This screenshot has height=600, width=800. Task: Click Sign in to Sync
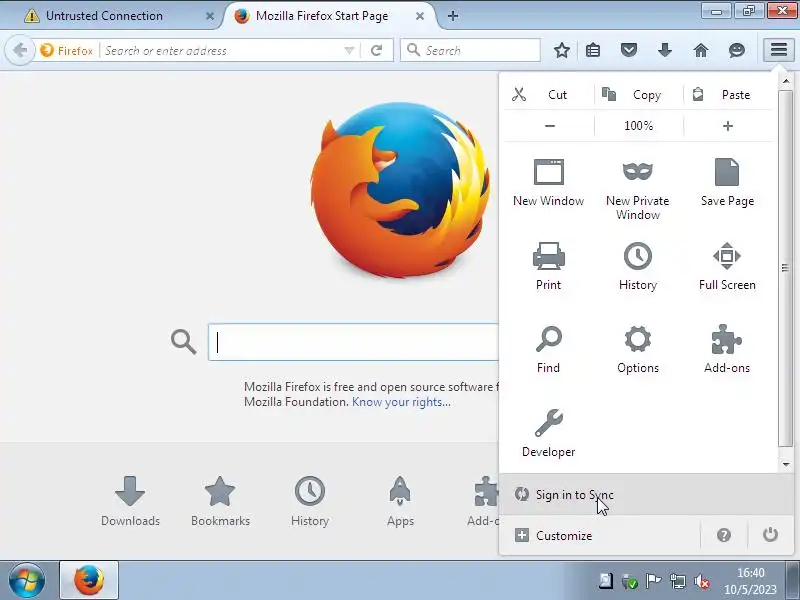click(x=646, y=494)
